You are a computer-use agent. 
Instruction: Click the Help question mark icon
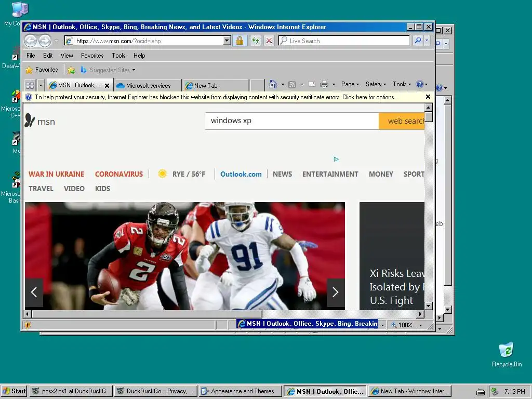click(420, 84)
